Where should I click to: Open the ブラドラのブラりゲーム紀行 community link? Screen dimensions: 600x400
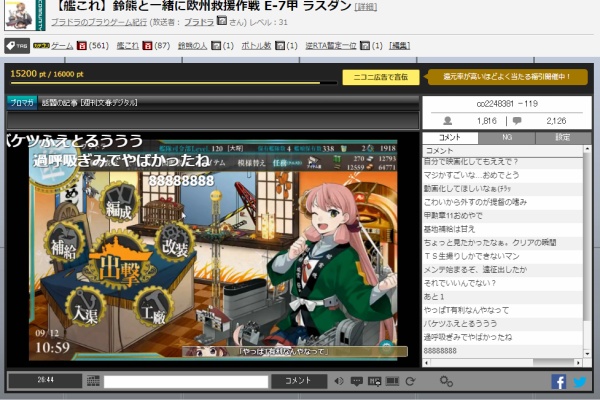tap(99, 22)
